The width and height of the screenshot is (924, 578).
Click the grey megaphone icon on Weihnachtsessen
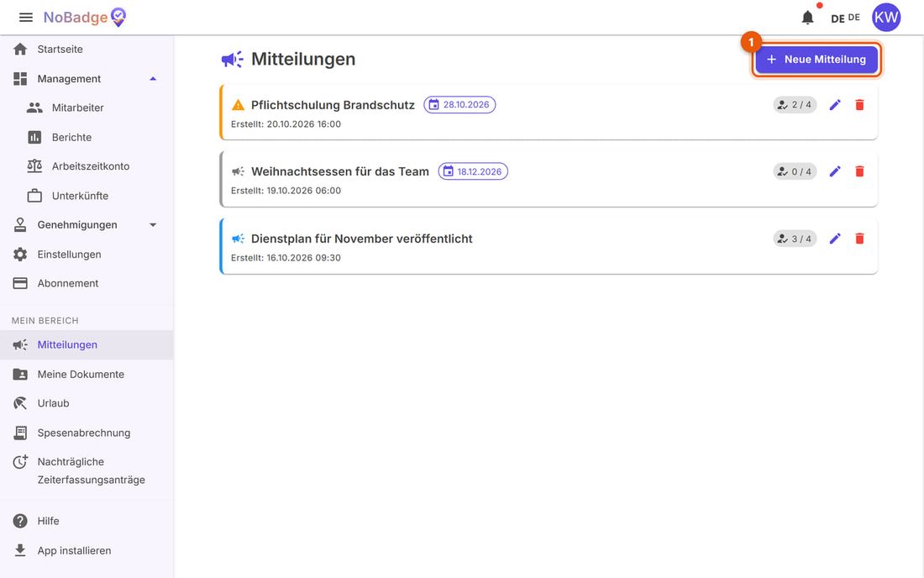(x=238, y=171)
